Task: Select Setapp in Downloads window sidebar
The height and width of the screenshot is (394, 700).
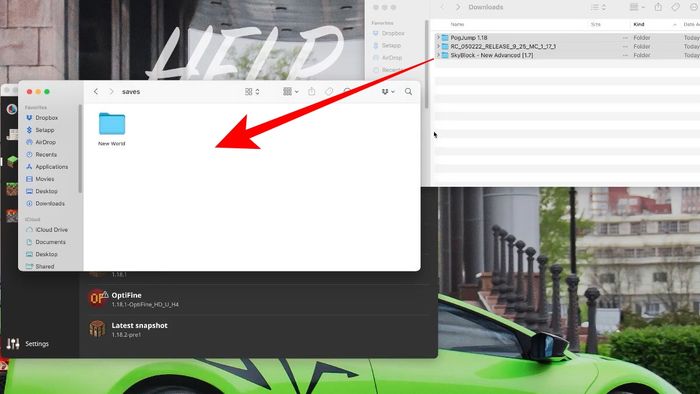Action: tap(387, 46)
